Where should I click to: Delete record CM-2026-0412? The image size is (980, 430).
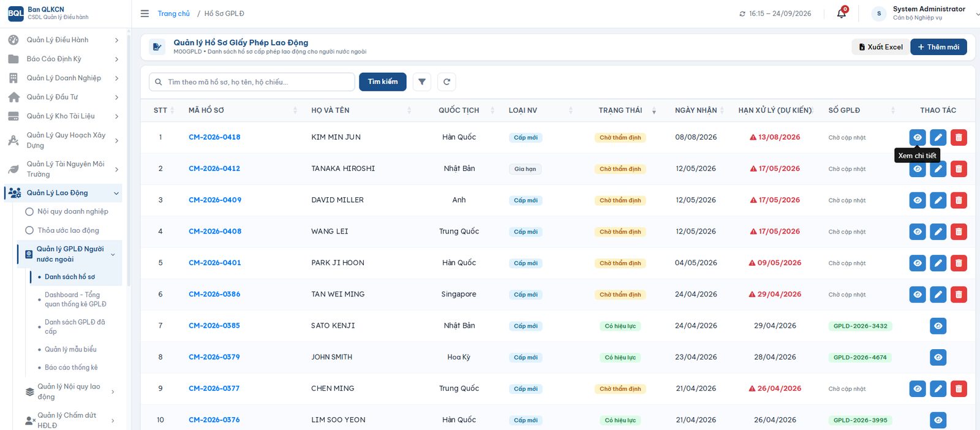click(959, 169)
